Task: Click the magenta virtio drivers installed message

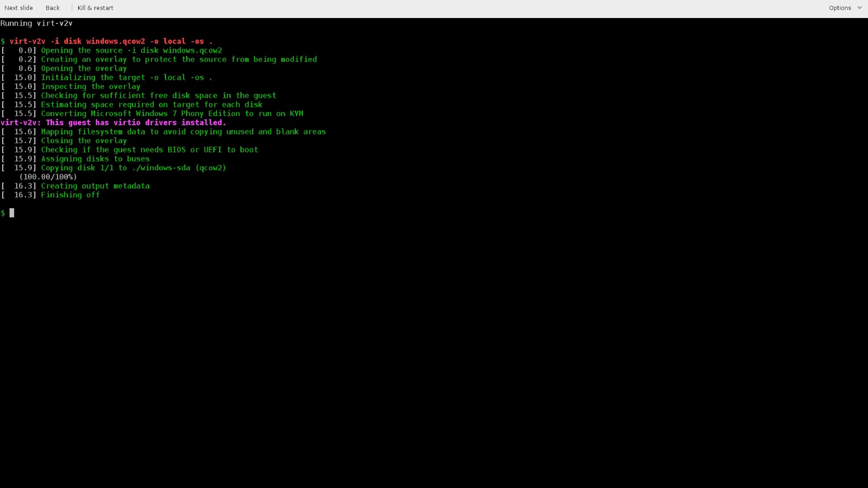Action: [x=113, y=123]
